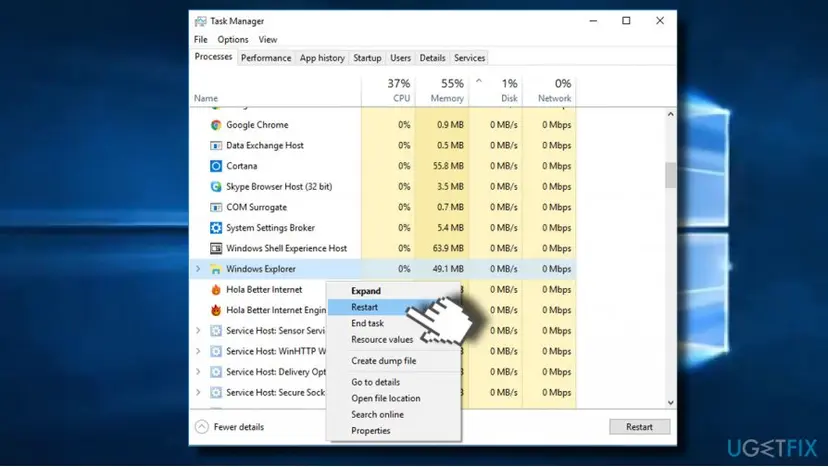Image resolution: width=828 pixels, height=467 pixels.
Task: Expand the Windows Explorer process group
Action: pos(198,269)
